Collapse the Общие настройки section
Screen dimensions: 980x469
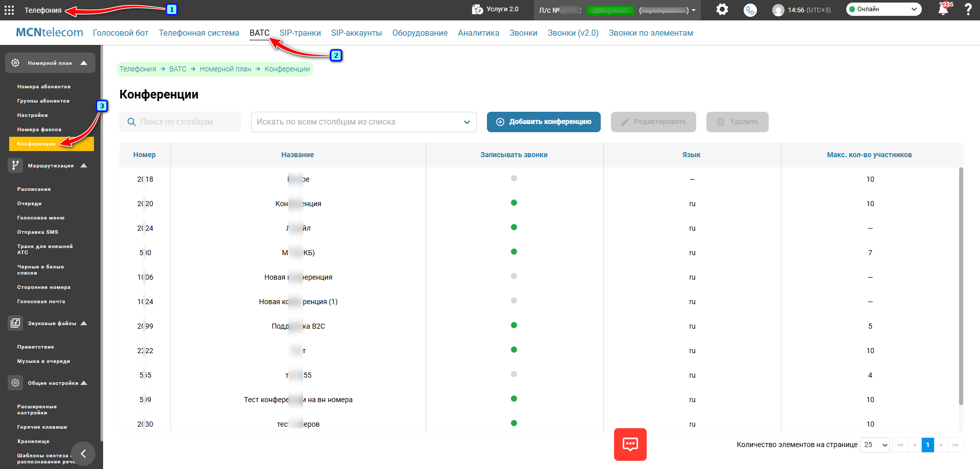[84, 383]
